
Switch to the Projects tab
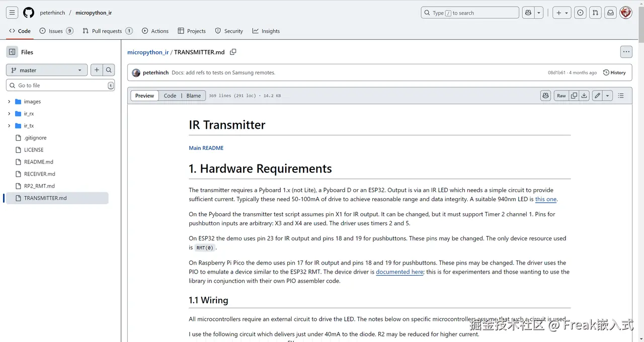click(192, 31)
